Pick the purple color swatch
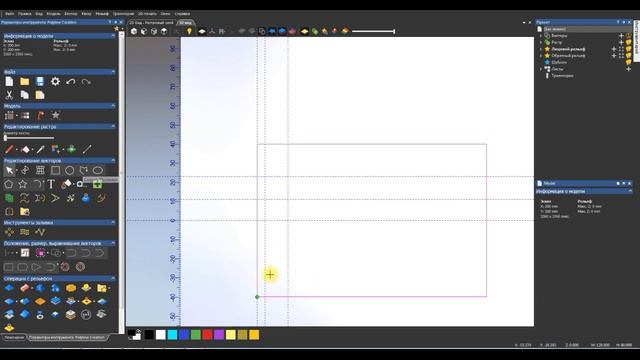640x360 pixels. click(219, 335)
